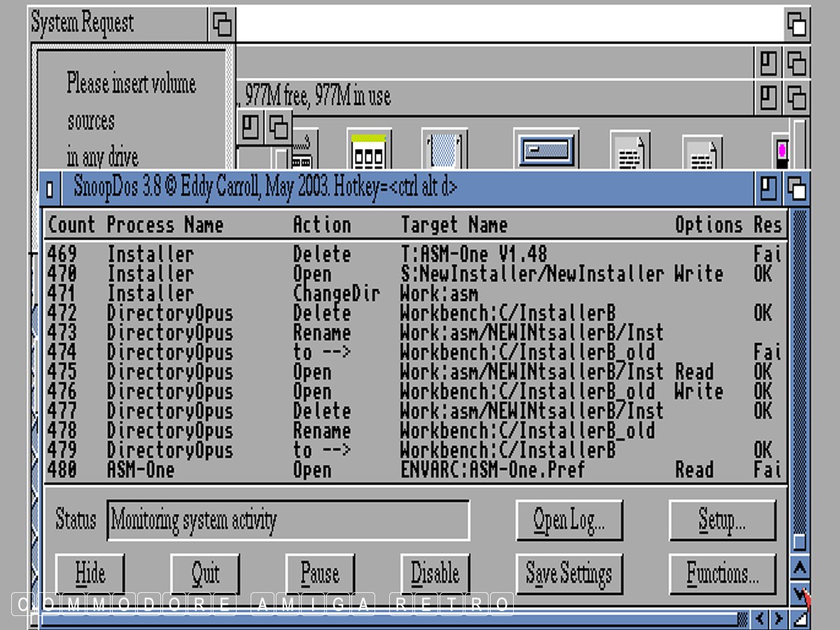Click Workbench:C/InstallerB target in row 479
This screenshot has width=840, height=630.
pyautogui.click(x=508, y=450)
